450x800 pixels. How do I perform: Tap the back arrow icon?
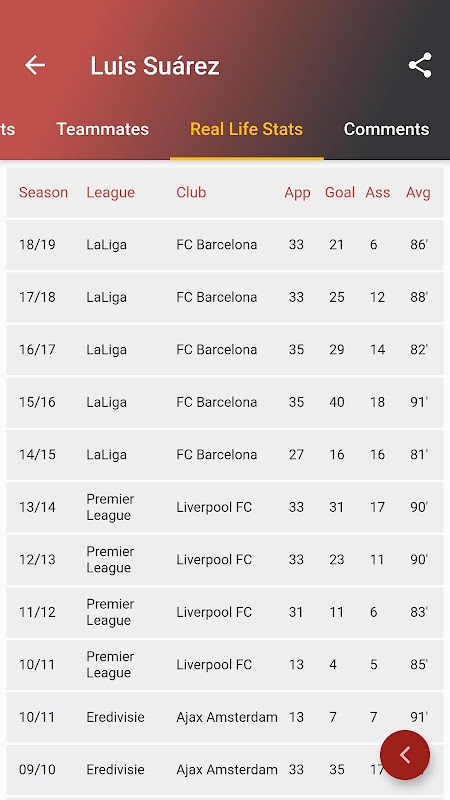[35, 65]
